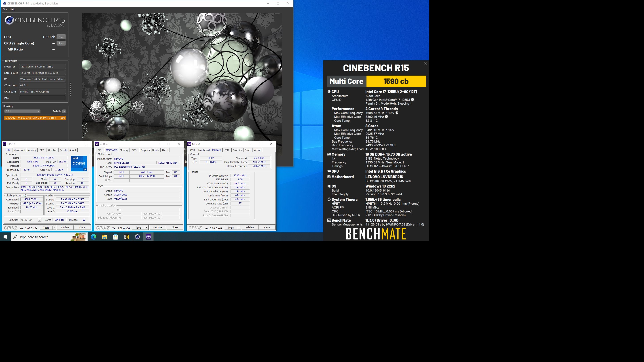Open File Explorer from the taskbar
Screen dimensions: 644x362
click(104, 237)
